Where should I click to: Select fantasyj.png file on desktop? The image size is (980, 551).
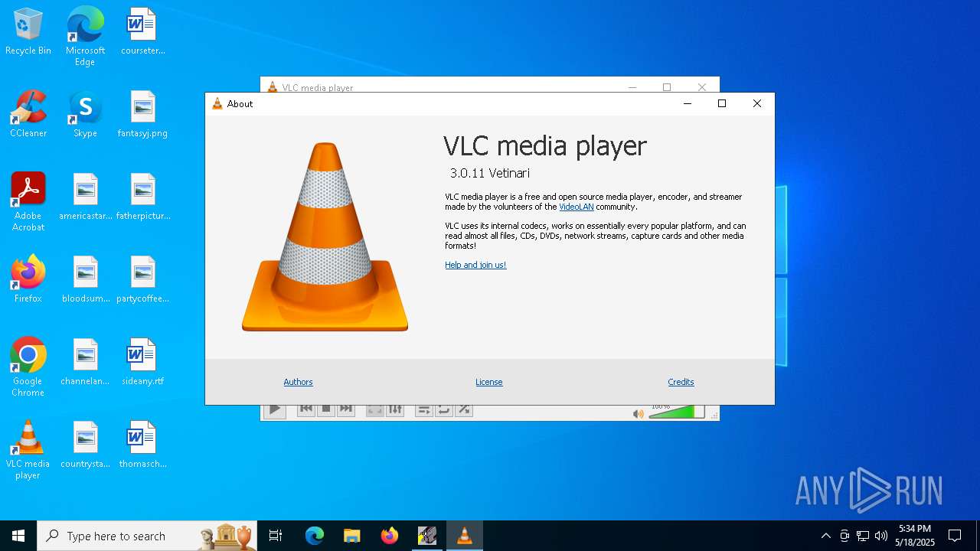(x=142, y=115)
